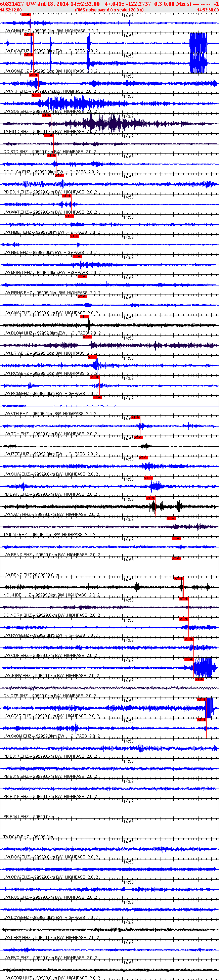
Task: Select the 'CC STD BHZ' station label
Action: pos(16,152)
